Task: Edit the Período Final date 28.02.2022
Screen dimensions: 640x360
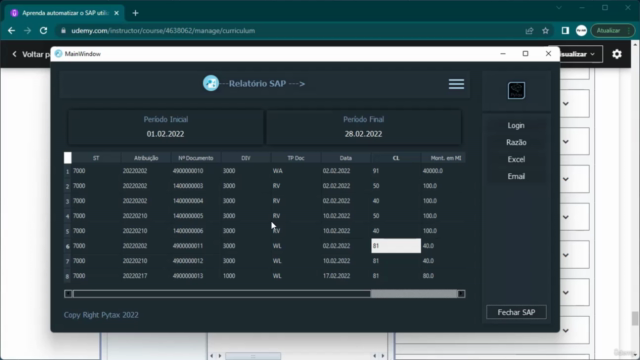Action: [363, 134]
